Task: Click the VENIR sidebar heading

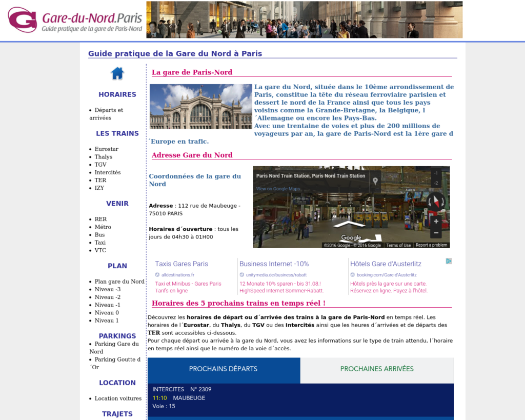Action: click(x=117, y=204)
